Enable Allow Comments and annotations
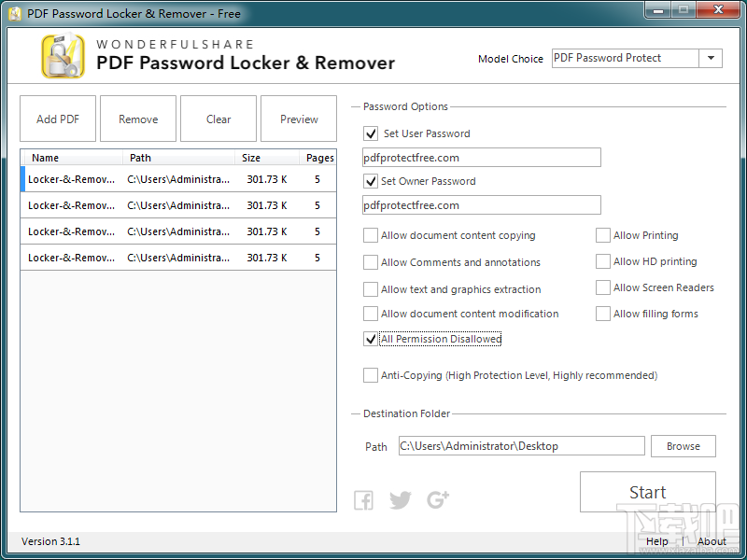The width and height of the screenshot is (747, 560). [x=371, y=262]
